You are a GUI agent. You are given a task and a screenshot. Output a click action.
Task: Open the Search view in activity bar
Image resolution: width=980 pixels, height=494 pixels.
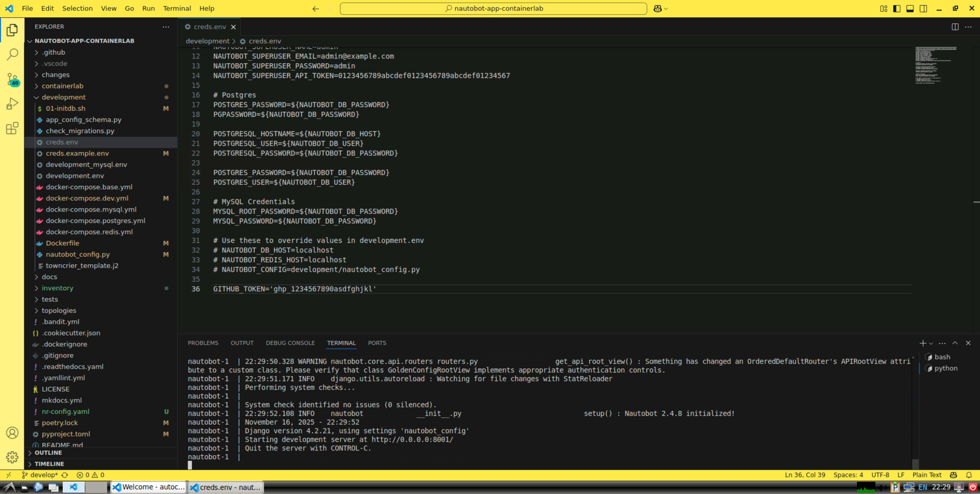(12, 54)
